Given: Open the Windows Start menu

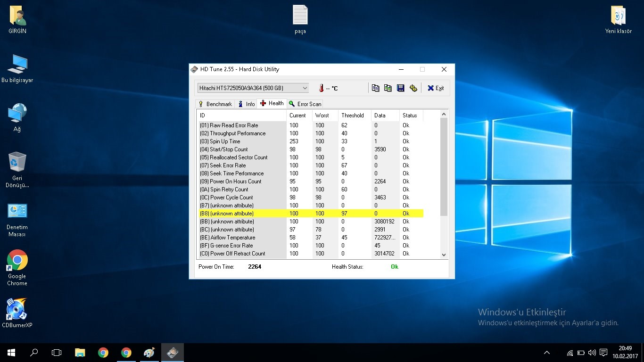Looking at the screenshot, I should point(11,353).
